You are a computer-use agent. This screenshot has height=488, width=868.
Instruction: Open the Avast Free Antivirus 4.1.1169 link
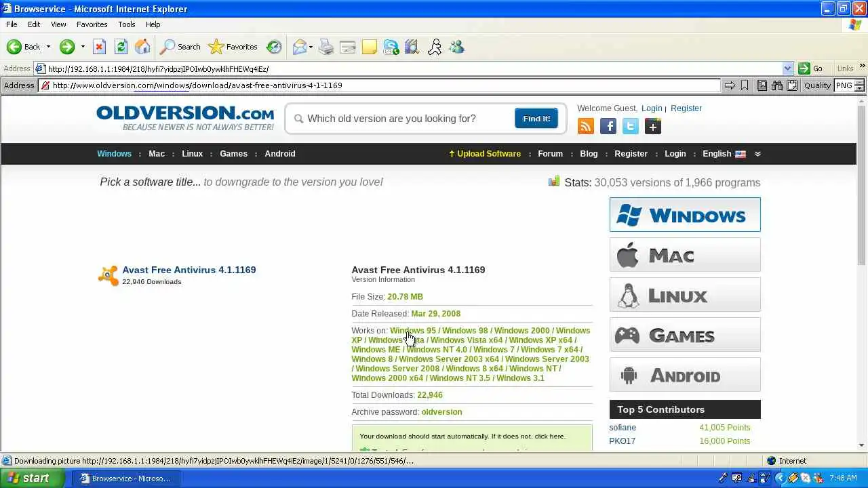189,270
